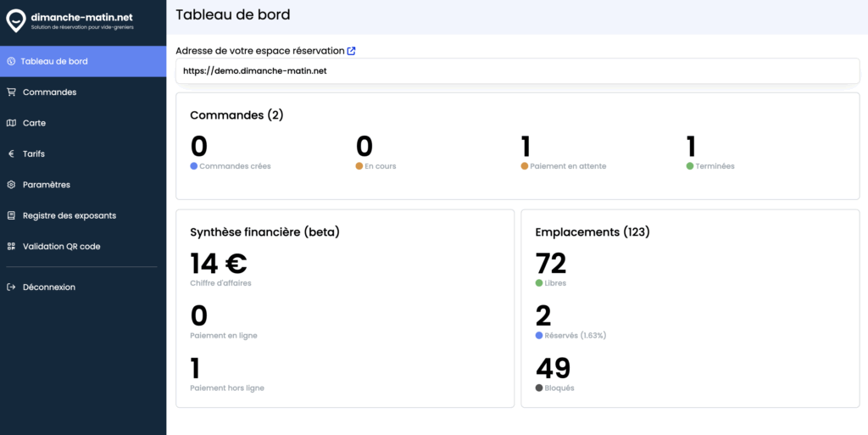Open external link icon next to reservation address
Image resolution: width=868 pixels, height=435 pixels.
pos(351,51)
